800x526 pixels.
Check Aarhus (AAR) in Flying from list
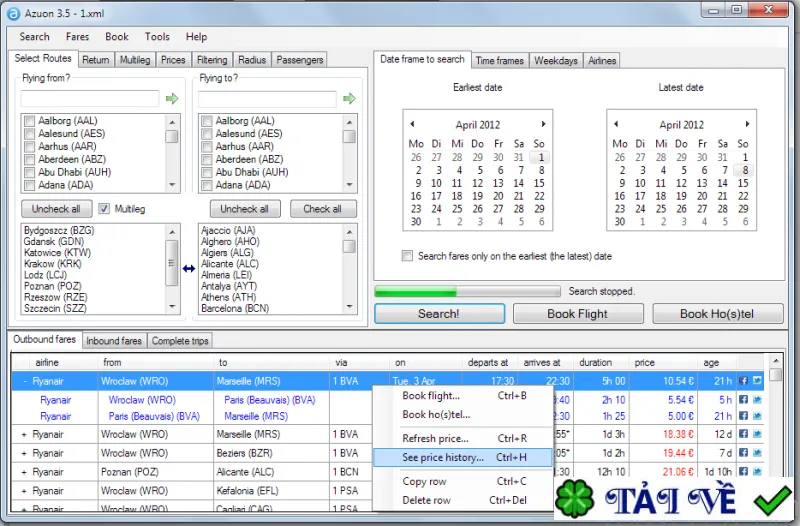pyautogui.click(x=30, y=146)
